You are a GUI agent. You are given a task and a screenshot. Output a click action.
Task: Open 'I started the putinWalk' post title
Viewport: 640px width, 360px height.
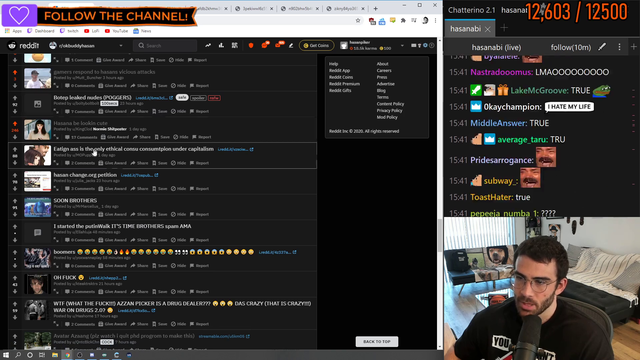122,226
